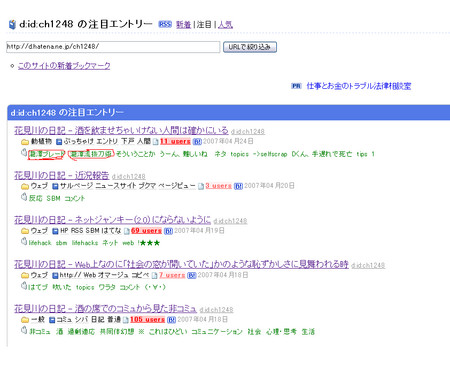Click the keyword text ページビュー

coord(177,186)
